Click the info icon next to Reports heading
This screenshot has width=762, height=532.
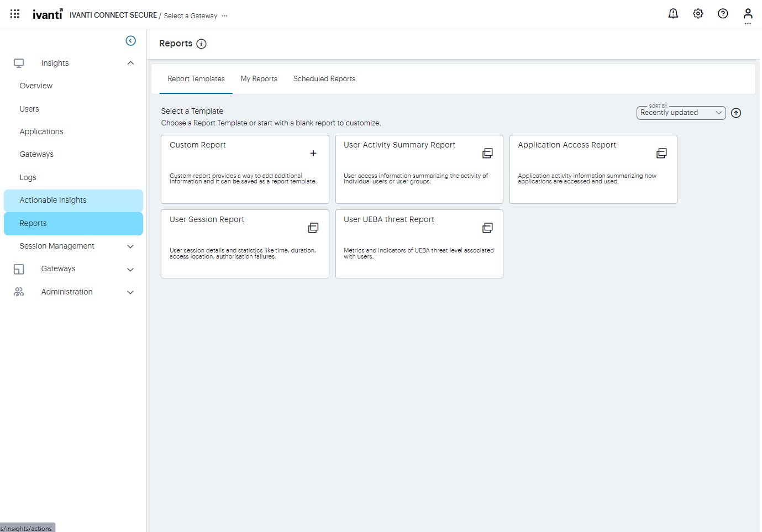[202, 44]
